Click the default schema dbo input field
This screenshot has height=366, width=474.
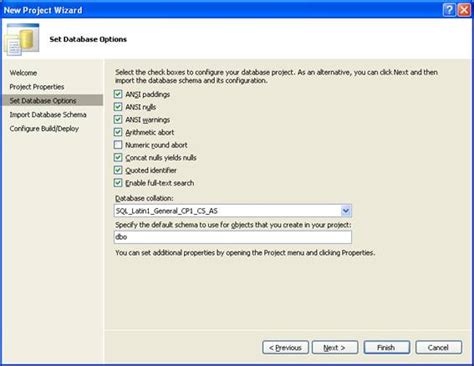[233, 237]
